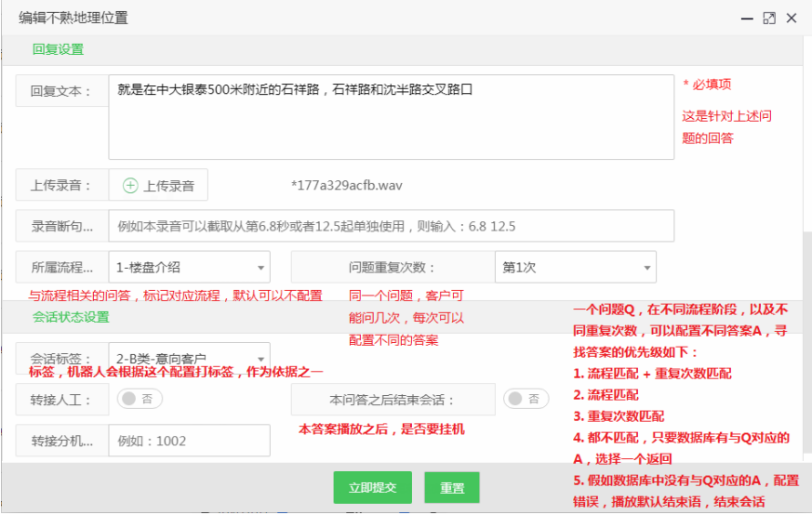Image resolution: width=812 pixels, height=514 pixels.
Task: Close the 编辑不熟地理位置 dialog
Action: click(792, 18)
